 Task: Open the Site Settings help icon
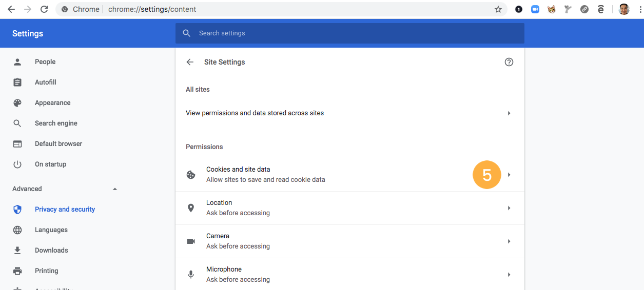pyautogui.click(x=509, y=62)
